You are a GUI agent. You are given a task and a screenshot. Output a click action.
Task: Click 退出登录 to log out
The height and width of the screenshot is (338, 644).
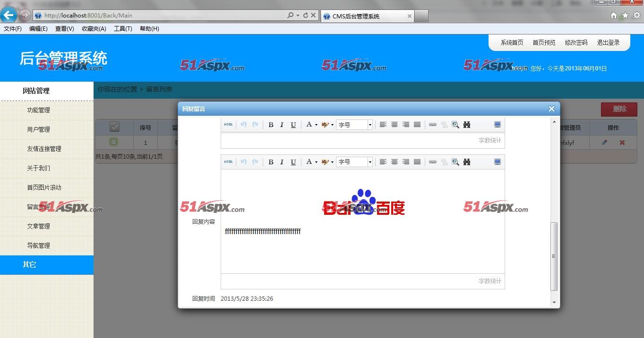[609, 42]
